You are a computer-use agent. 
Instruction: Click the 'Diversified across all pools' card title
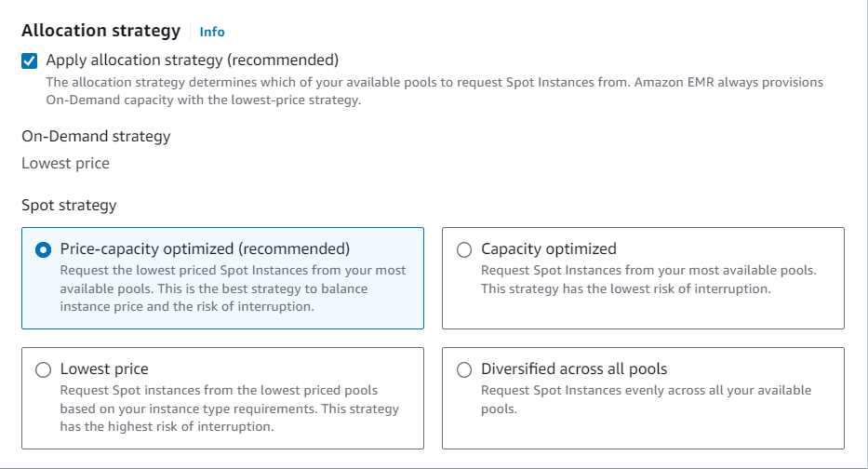(x=574, y=369)
